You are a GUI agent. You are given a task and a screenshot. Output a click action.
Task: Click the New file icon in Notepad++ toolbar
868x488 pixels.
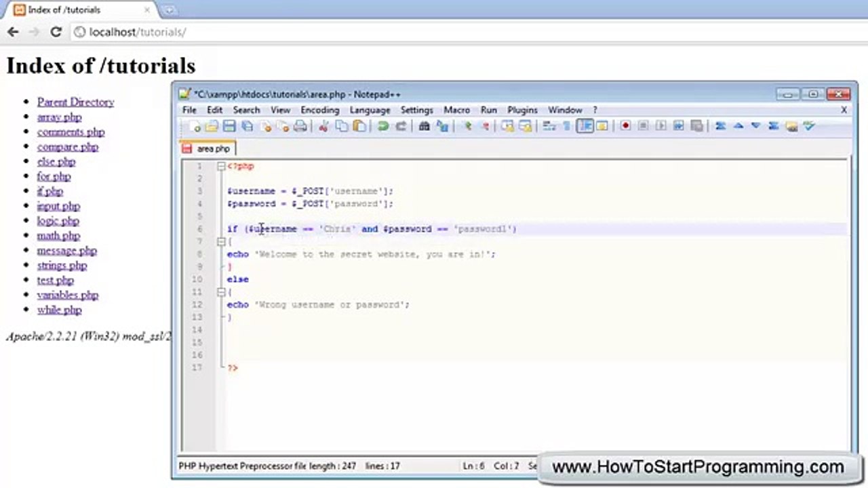pyautogui.click(x=195, y=126)
